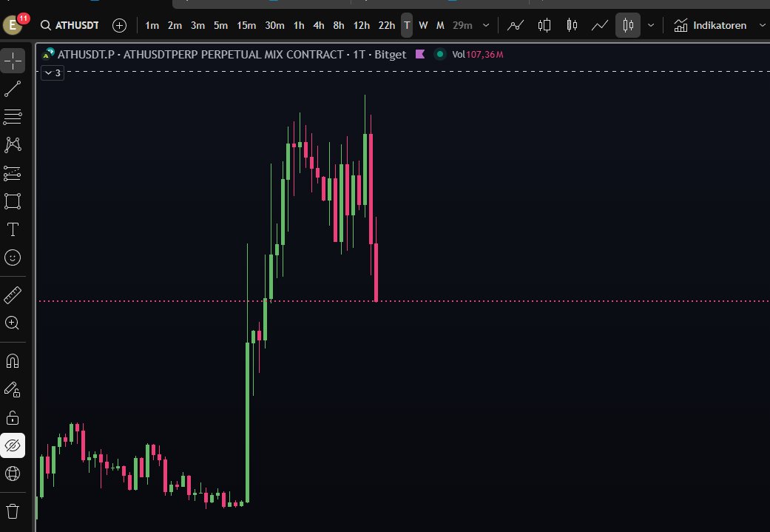Switch to the 3m timeframe
This screenshot has width=770, height=532.
[198, 25]
